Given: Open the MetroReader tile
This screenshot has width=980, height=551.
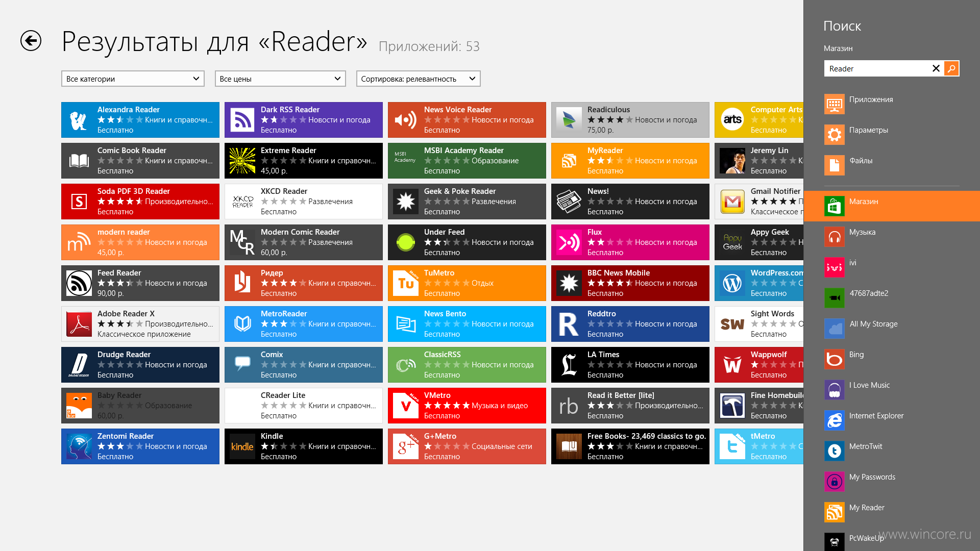Looking at the screenshot, I should click(304, 324).
